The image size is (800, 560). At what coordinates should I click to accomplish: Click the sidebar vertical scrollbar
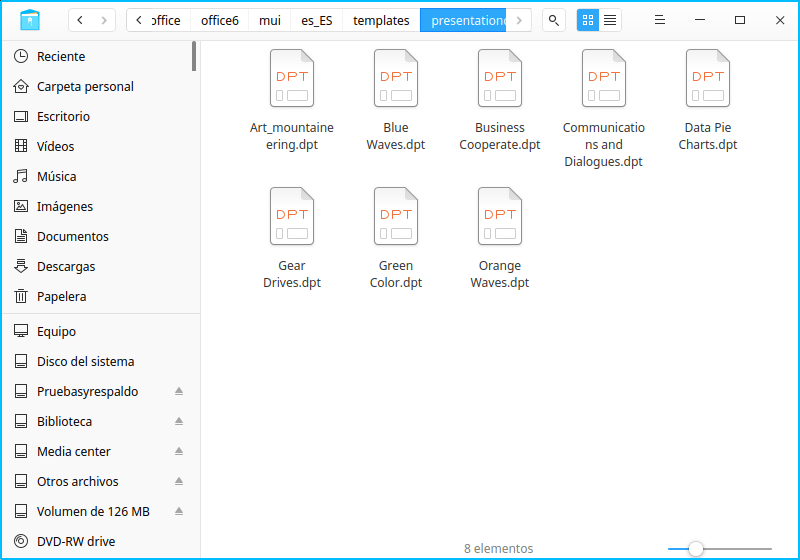[194, 56]
